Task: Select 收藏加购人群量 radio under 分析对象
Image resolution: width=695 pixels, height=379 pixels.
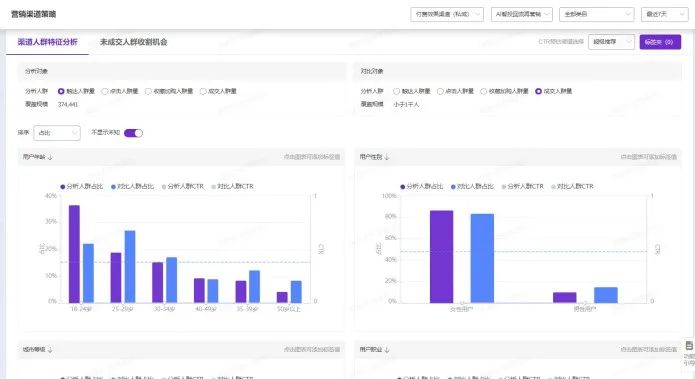Action: coord(148,91)
